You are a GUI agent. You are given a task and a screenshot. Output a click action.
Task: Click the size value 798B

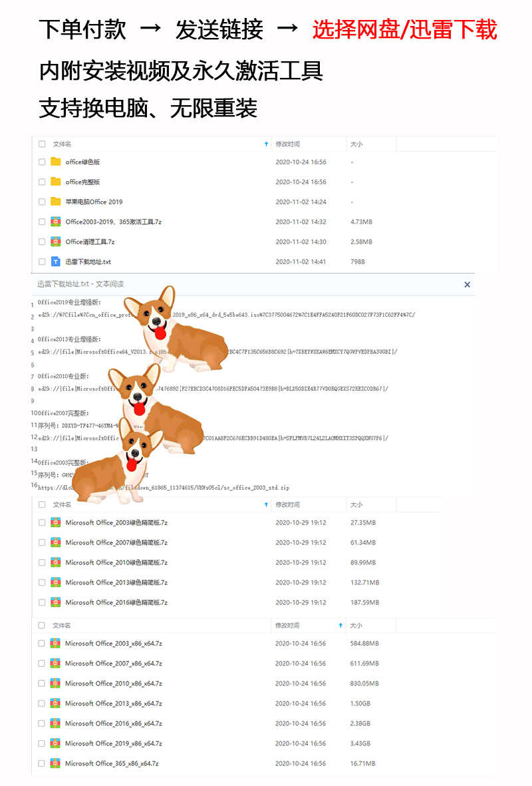[x=358, y=262]
